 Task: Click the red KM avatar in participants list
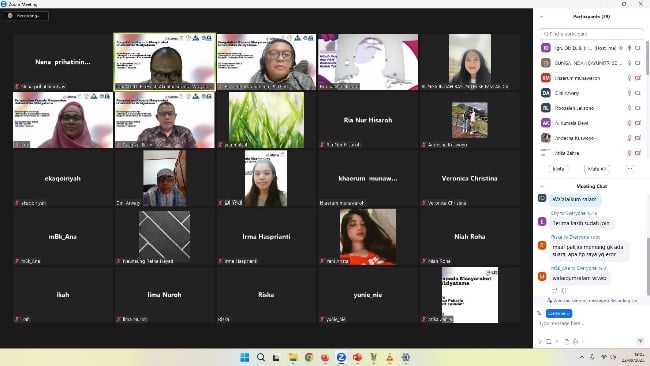pyautogui.click(x=546, y=78)
